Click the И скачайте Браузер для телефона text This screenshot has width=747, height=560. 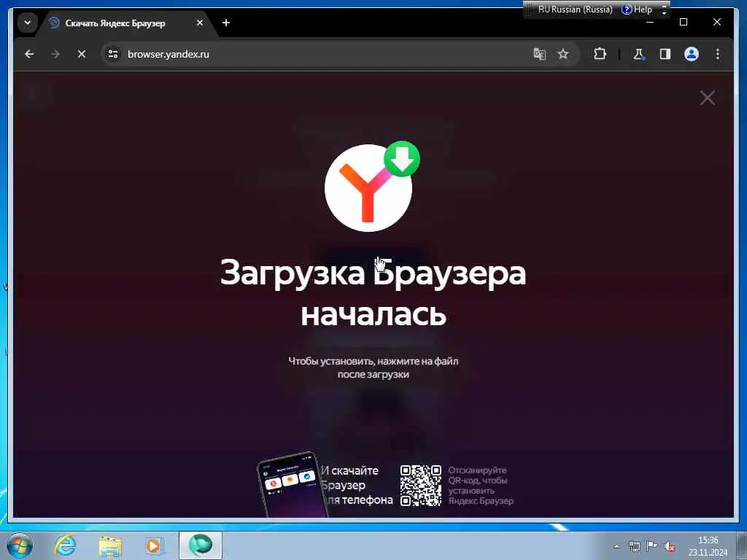356,485
